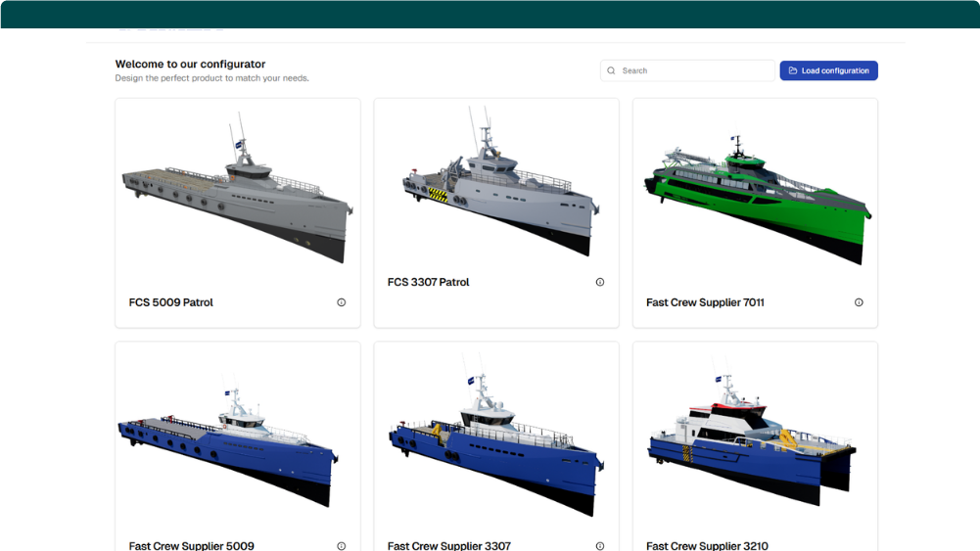980x551 pixels.
Task: Choose the green Fast Crew Supplier 7011 image
Action: pyautogui.click(x=758, y=200)
